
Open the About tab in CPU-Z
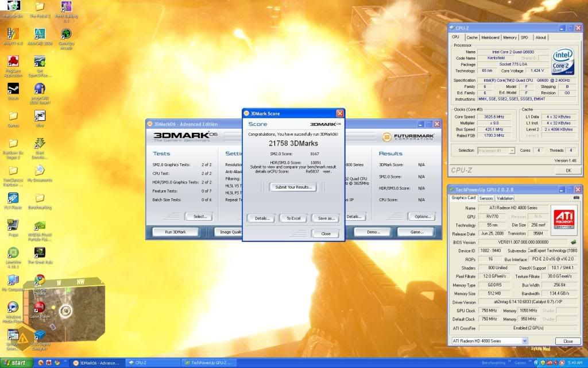point(540,37)
